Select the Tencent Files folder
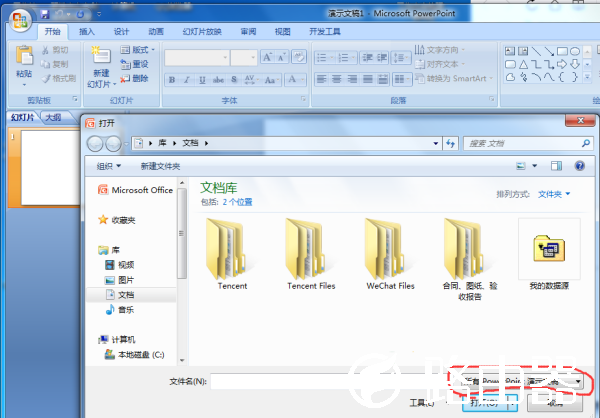The width and height of the screenshot is (600, 418). coord(311,254)
